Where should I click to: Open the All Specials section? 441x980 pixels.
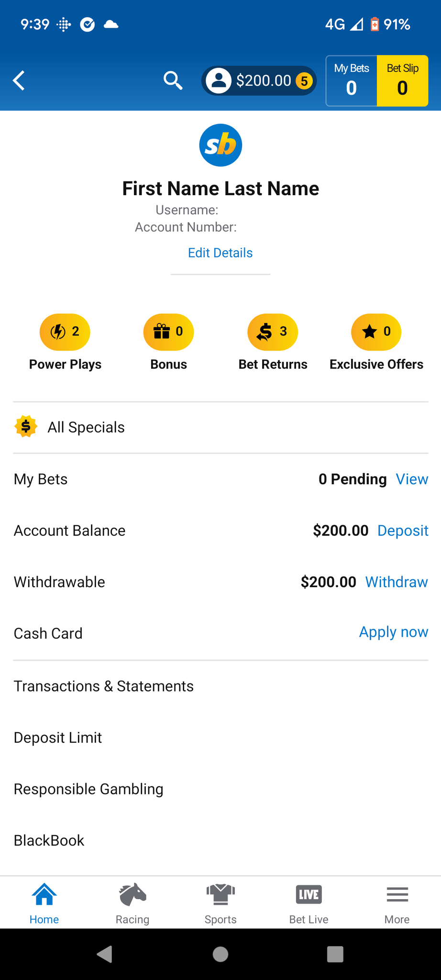pos(86,427)
